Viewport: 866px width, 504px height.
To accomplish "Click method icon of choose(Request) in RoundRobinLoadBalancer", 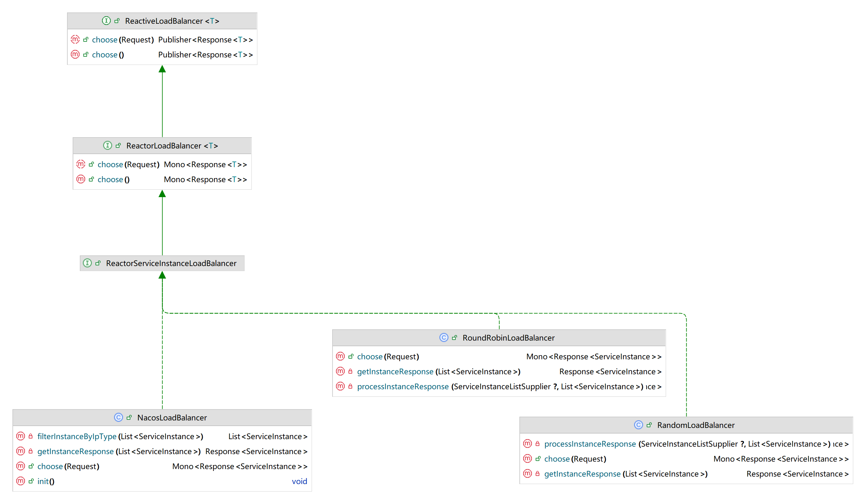I will click(x=340, y=356).
